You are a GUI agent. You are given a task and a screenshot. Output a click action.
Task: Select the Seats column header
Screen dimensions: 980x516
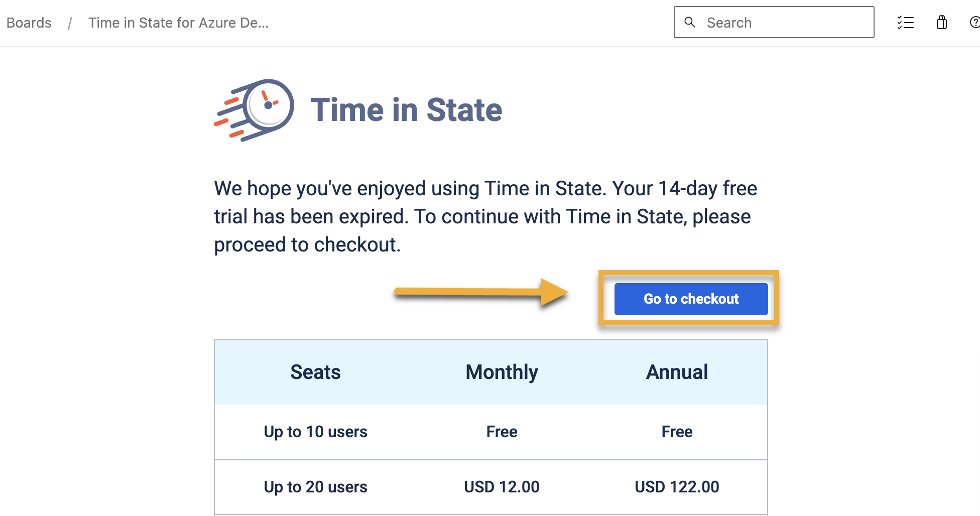coord(315,372)
